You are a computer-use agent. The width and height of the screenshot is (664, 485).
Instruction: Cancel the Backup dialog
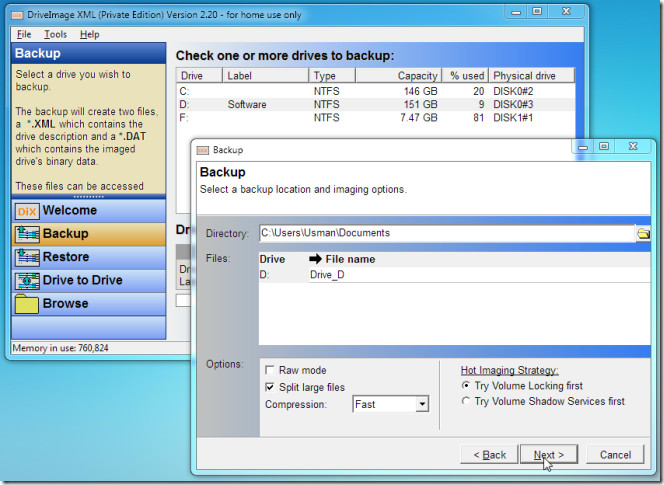point(615,455)
